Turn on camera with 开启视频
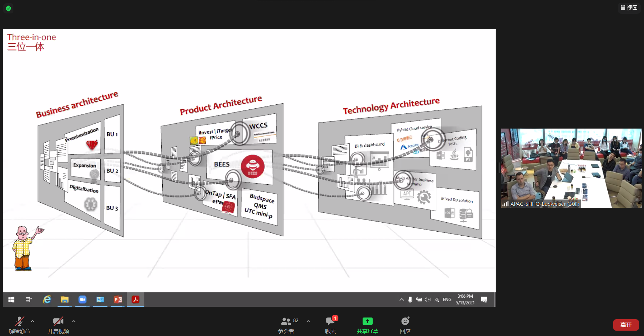Image resolution: width=644 pixels, height=336 pixels. click(58, 325)
